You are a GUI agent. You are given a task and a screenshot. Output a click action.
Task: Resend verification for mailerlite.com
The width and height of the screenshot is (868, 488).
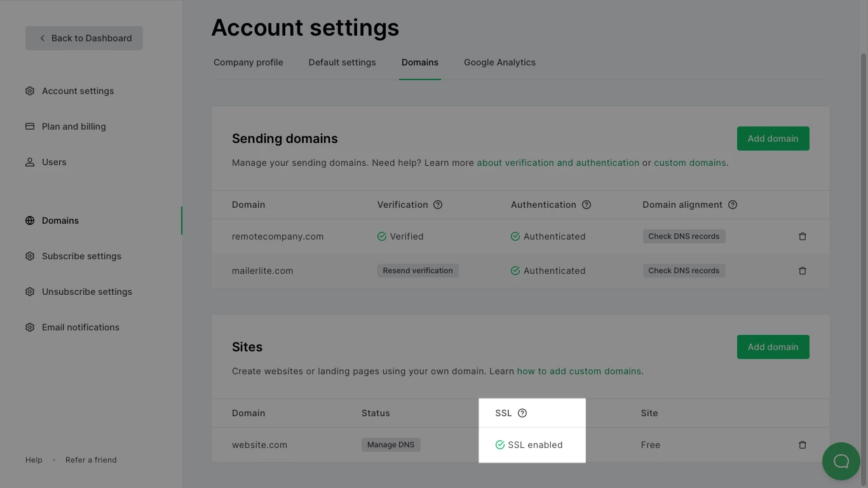click(x=417, y=271)
